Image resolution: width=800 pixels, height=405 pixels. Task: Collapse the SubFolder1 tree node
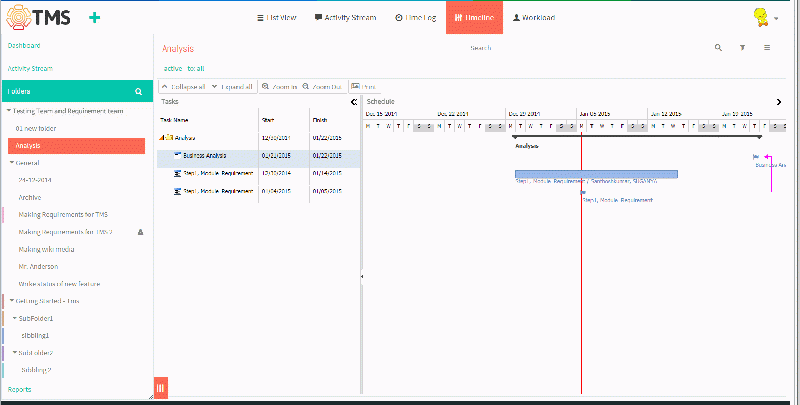click(x=15, y=318)
